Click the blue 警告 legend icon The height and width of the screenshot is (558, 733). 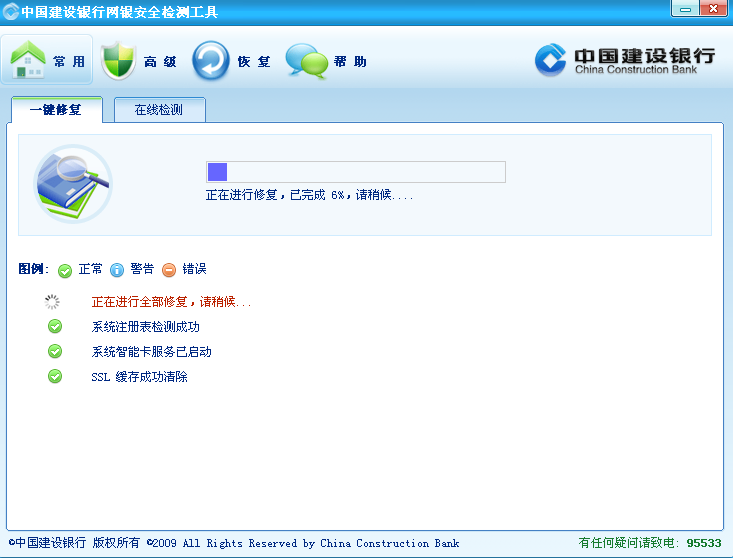(117, 270)
